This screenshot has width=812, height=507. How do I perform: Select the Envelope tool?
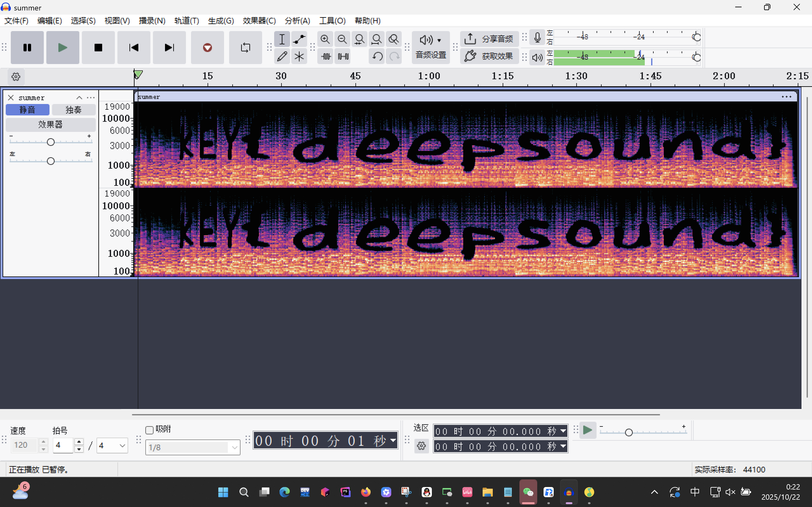pyautogui.click(x=299, y=39)
